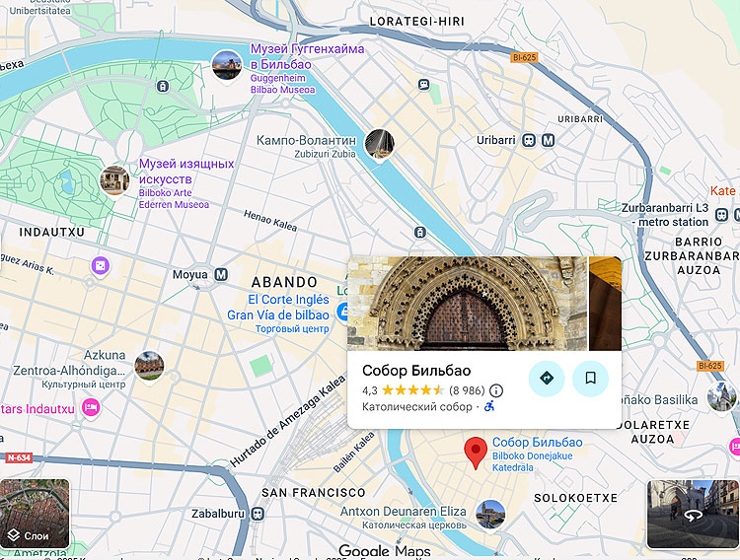Image resolution: width=740 pixels, height=560 pixels.
Task: Save Собор Бильбао with the bookmark button
Action: 590,379
